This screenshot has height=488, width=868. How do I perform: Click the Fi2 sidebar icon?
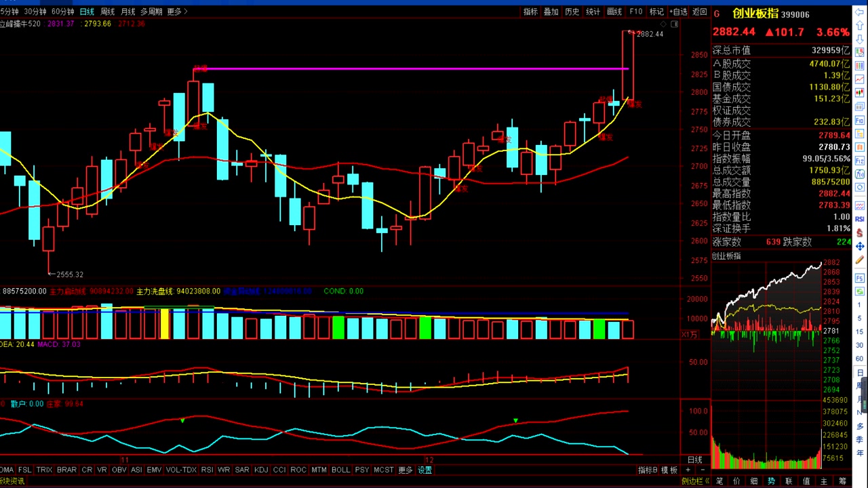point(860,161)
